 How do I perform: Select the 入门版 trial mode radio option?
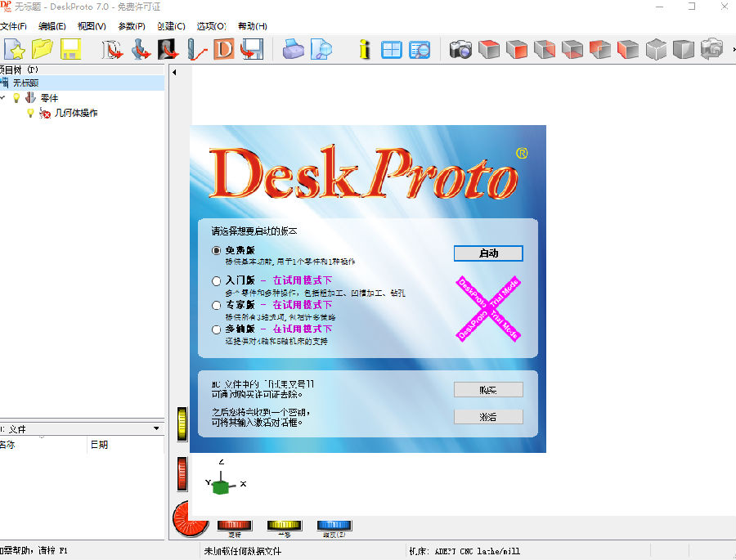[216, 280]
